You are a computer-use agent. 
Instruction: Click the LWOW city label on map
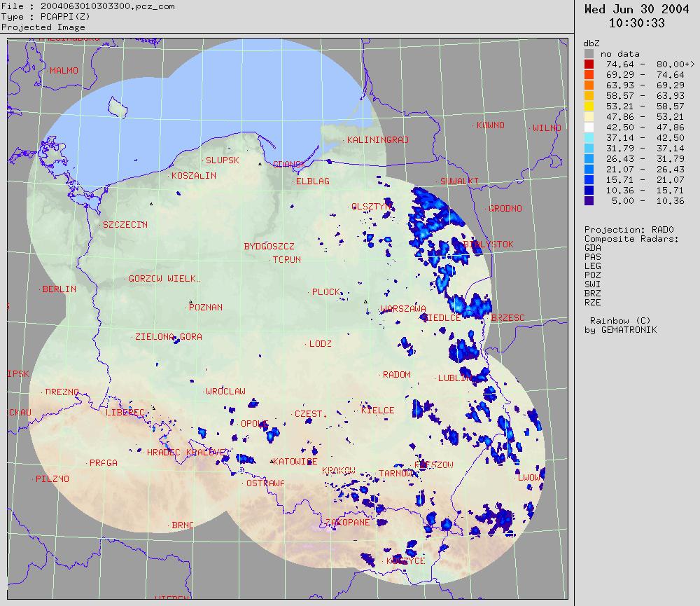(529, 477)
